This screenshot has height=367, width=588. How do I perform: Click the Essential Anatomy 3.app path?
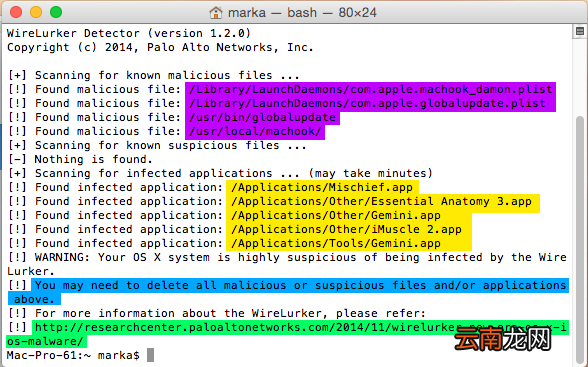pos(383,202)
